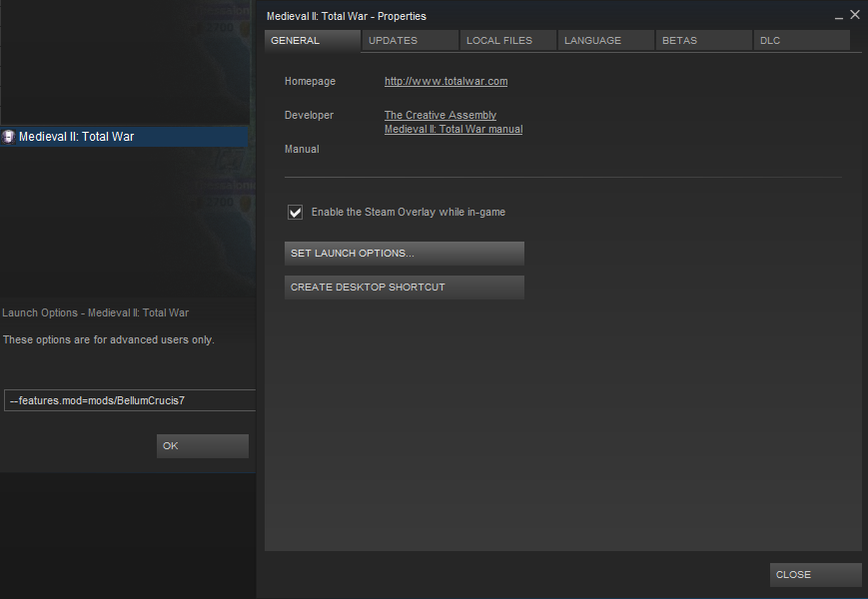Click the Set Launch Options button
Image resolution: width=868 pixels, height=599 pixels.
[405, 254]
